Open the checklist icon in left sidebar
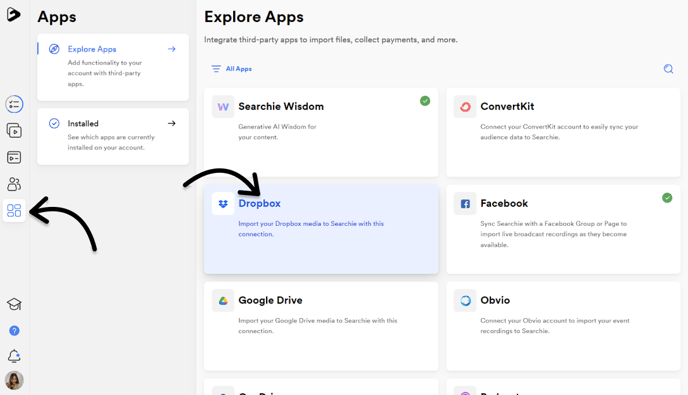Image resolution: width=688 pixels, height=395 pixels. (14, 104)
